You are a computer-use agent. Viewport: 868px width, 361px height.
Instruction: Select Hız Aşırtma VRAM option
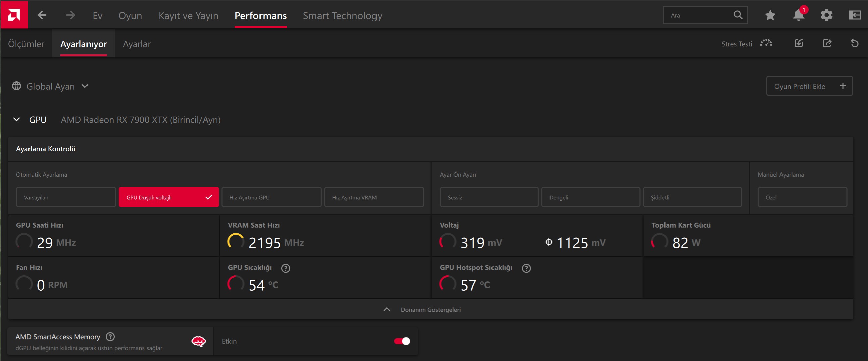click(x=374, y=197)
